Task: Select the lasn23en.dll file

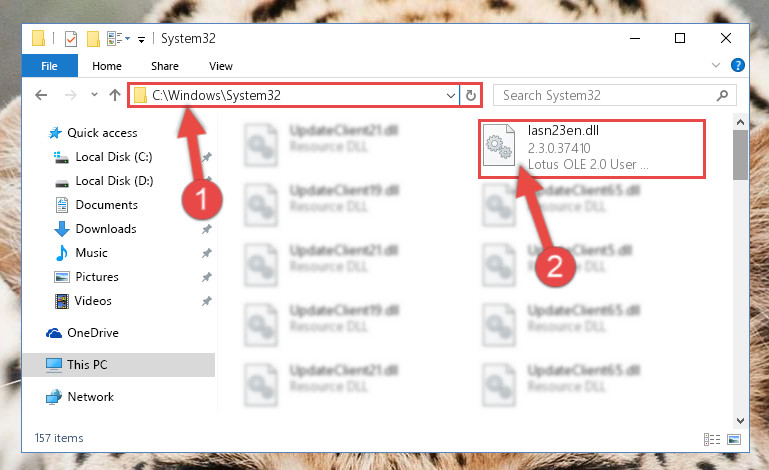Action: (x=591, y=148)
